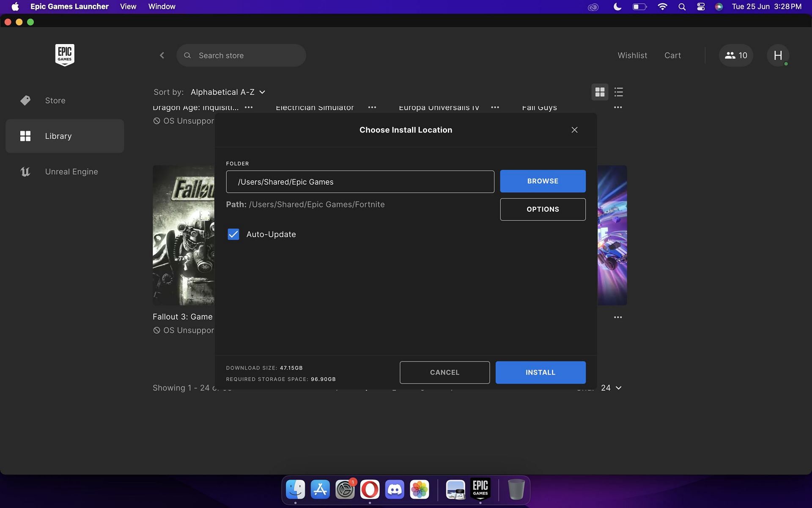Click the Discord icon in the dock

point(395,489)
